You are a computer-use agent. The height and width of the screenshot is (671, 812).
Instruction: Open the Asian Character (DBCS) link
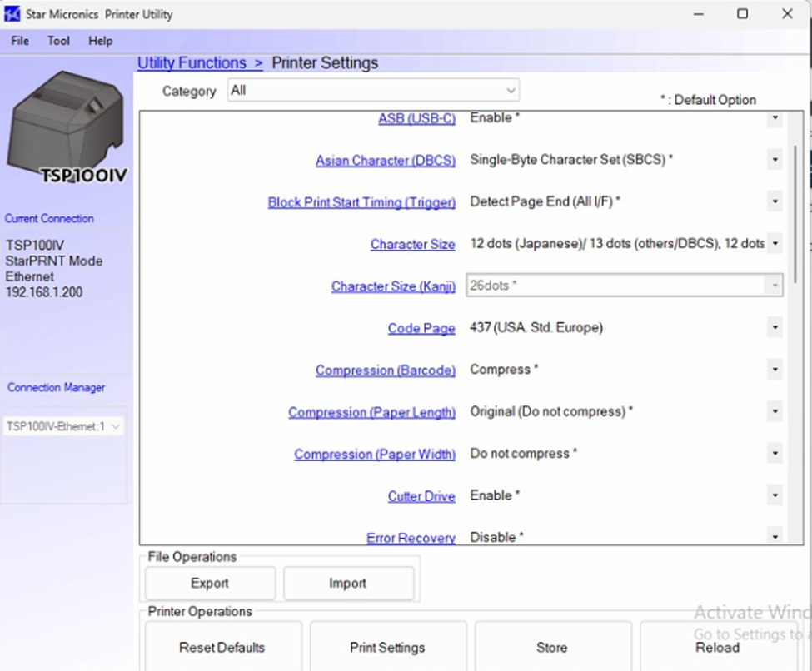[386, 161]
